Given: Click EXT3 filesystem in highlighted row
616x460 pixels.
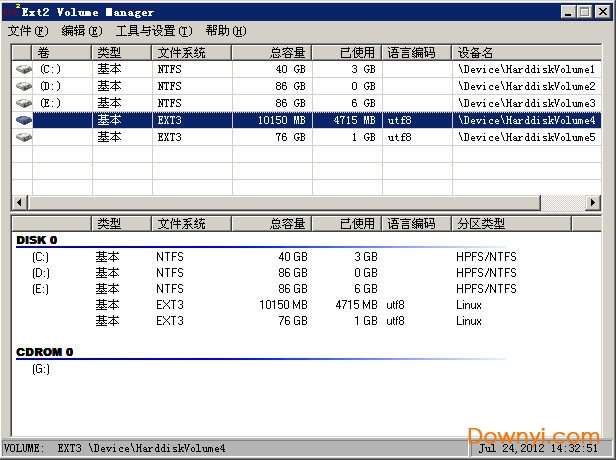Looking at the screenshot, I should (x=169, y=120).
